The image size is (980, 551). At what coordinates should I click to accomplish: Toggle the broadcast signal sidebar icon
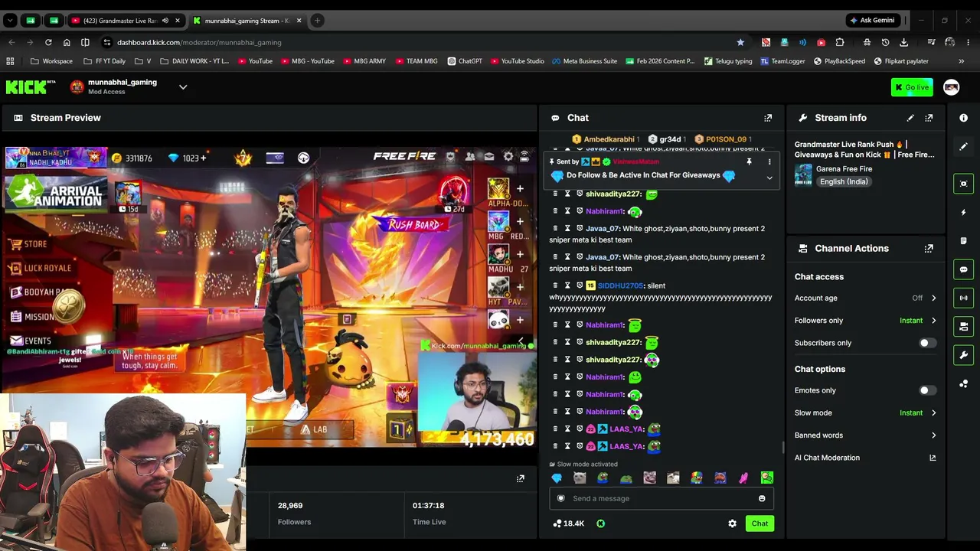[x=964, y=298]
